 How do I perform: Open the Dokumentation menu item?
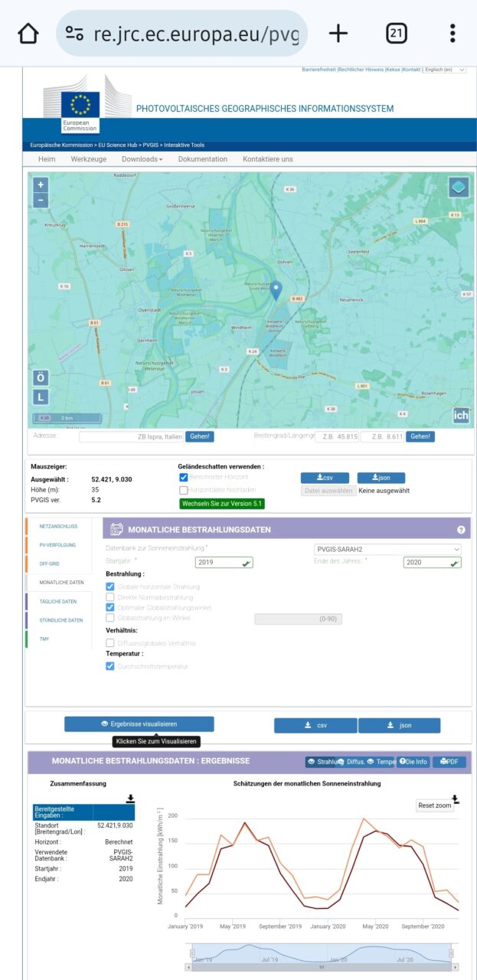[202, 159]
